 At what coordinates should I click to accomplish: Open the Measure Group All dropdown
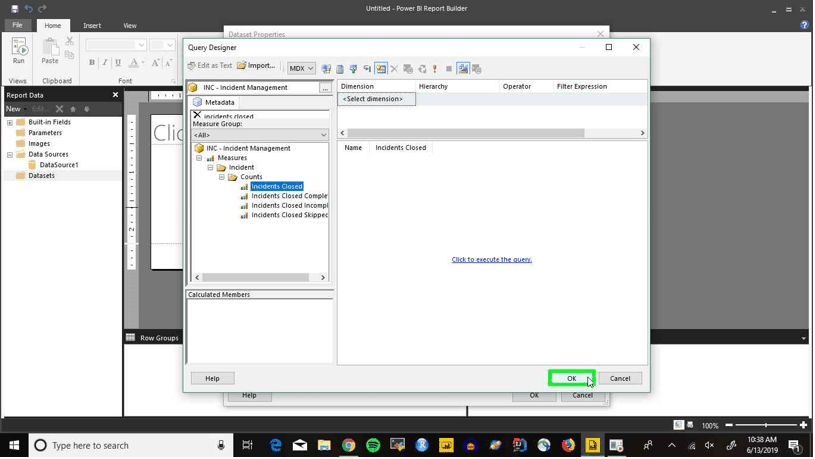point(260,135)
